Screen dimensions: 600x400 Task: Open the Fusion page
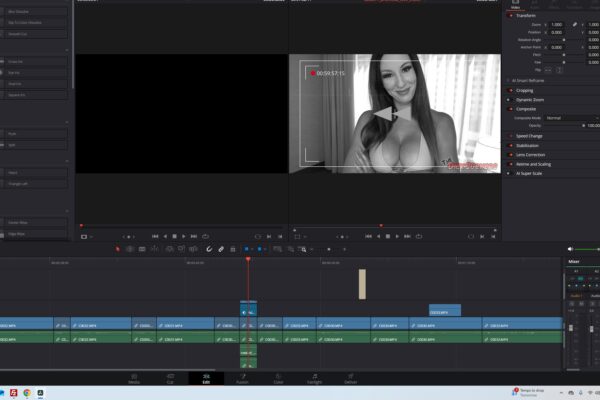click(x=242, y=381)
